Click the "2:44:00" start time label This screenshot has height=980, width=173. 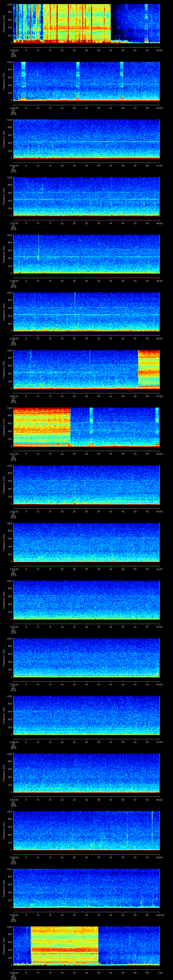coord(14,50)
